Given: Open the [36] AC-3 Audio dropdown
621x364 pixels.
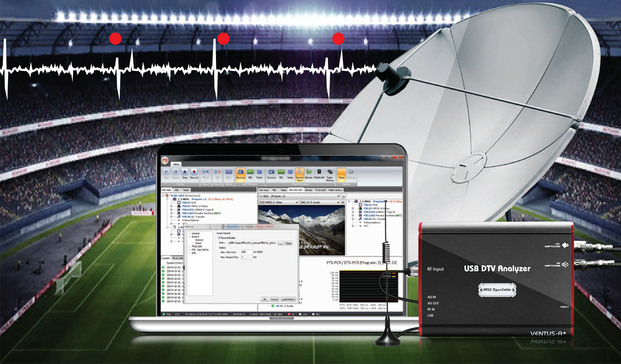Looking at the screenshot, I should (319, 202).
